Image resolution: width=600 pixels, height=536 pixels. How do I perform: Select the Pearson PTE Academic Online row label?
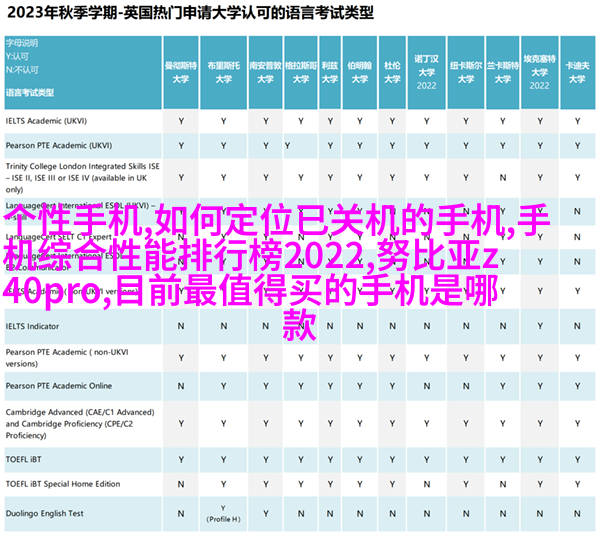[x=59, y=386]
